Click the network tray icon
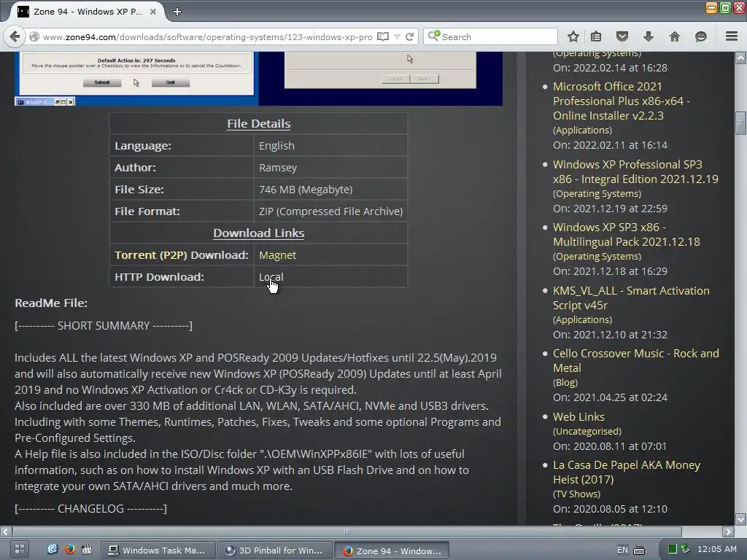747x560 pixels. click(685, 549)
